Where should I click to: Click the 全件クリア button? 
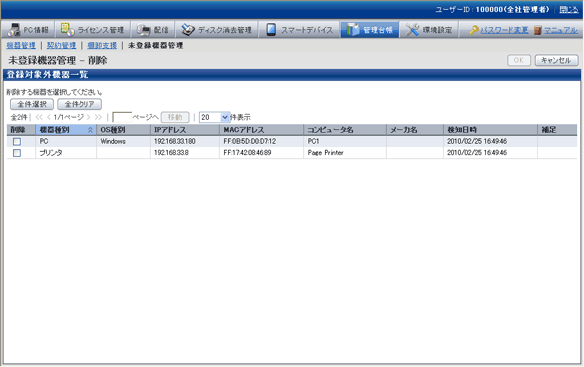[x=79, y=104]
